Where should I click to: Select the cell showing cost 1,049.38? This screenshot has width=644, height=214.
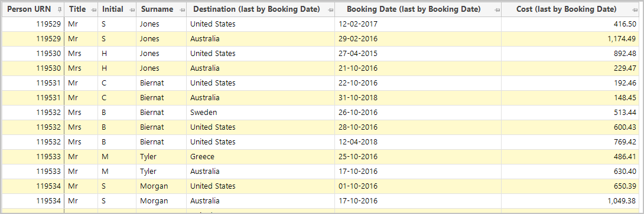point(570,201)
